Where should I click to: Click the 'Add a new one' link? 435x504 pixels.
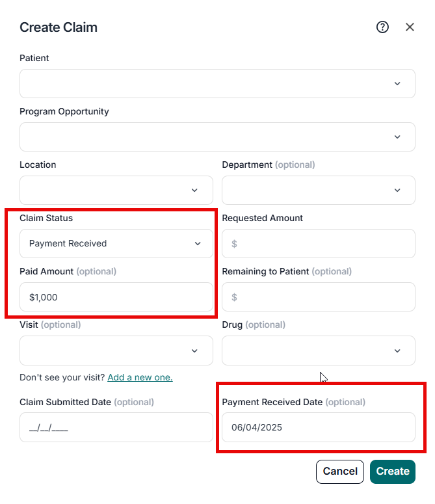click(140, 377)
